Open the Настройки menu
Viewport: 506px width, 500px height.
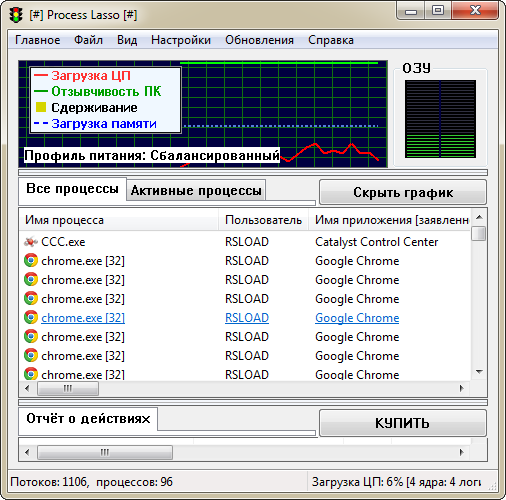[x=181, y=40]
